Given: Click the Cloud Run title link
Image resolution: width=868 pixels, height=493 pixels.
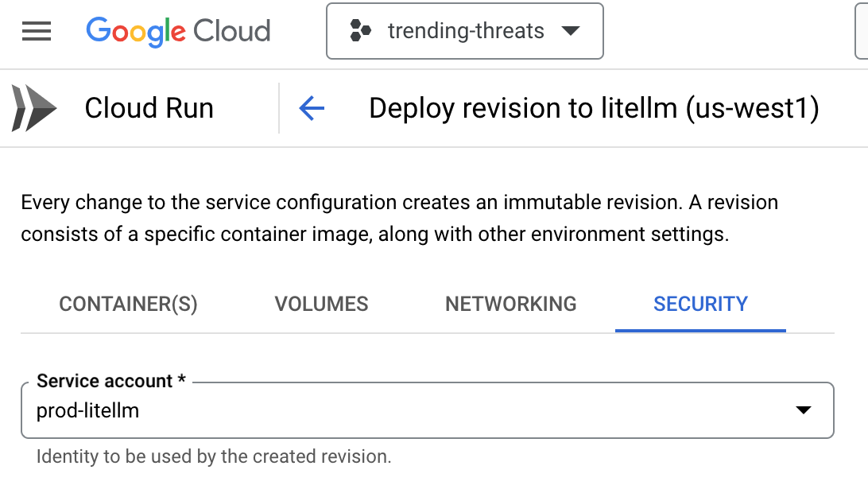Looking at the screenshot, I should click(x=149, y=108).
